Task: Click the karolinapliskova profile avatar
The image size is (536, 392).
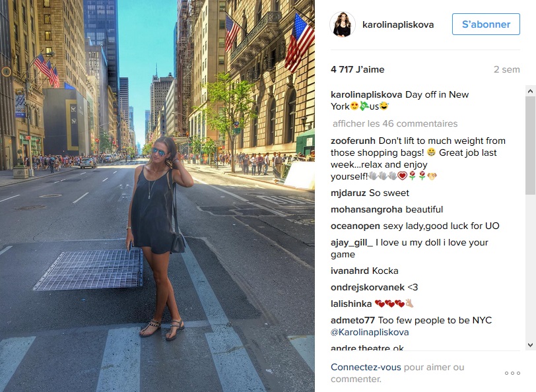Action: pyautogui.click(x=342, y=24)
